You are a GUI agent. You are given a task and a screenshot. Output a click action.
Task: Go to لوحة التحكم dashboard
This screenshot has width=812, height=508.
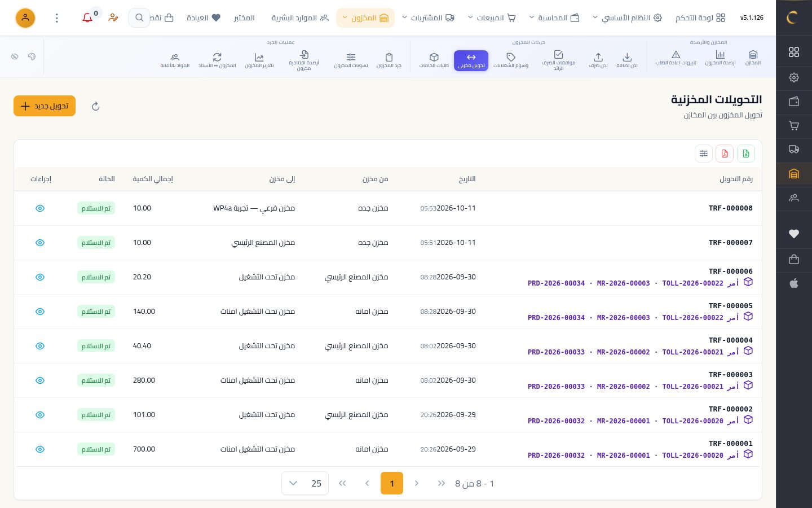700,18
